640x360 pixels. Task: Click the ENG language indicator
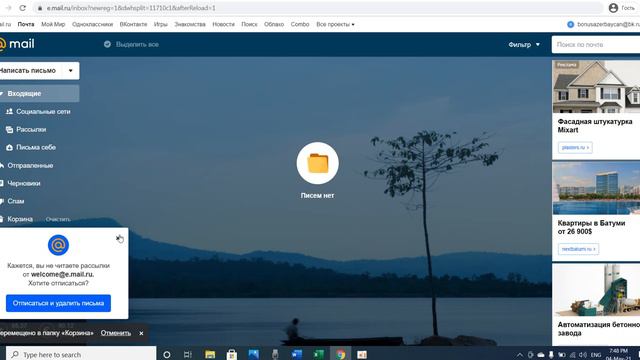pyautogui.click(x=596, y=355)
